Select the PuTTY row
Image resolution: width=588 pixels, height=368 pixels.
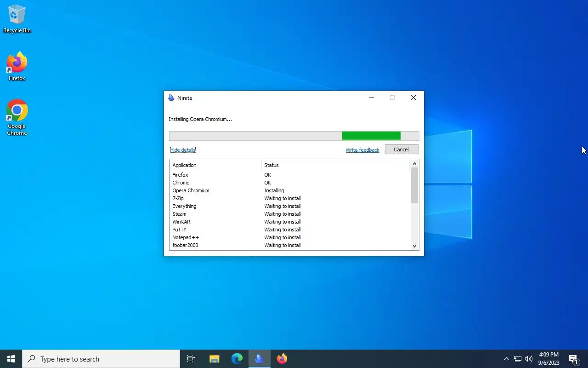pos(289,230)
